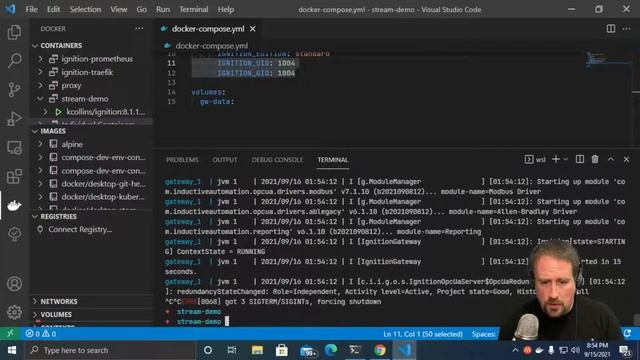The image size is (640, 360).
Task: Kill terminal with trash icon
Action: point(595,159)
